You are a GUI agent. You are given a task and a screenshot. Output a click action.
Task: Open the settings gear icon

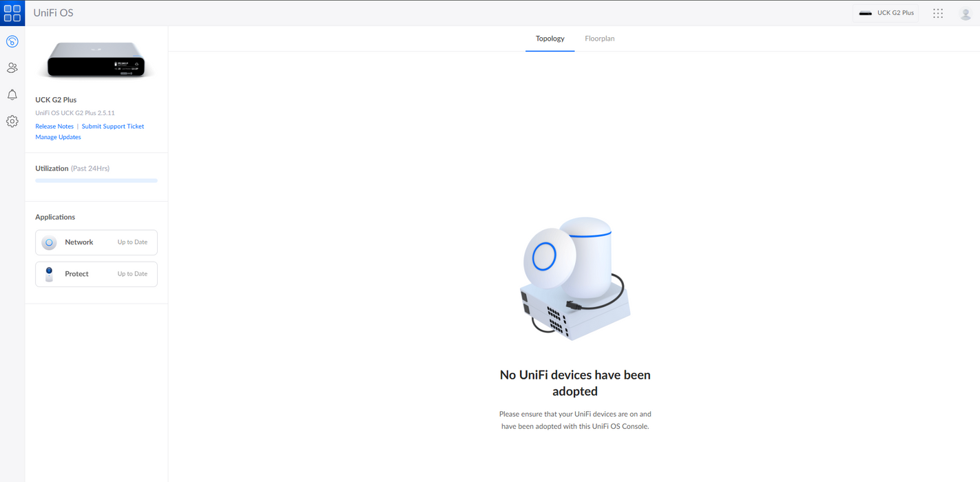coord(12,121)
